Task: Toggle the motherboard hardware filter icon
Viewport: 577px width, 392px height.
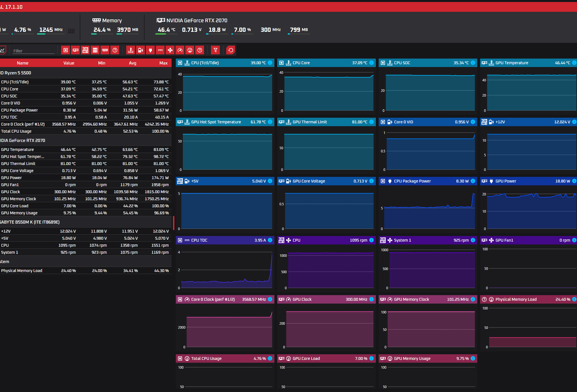Action: coord(85,50)
